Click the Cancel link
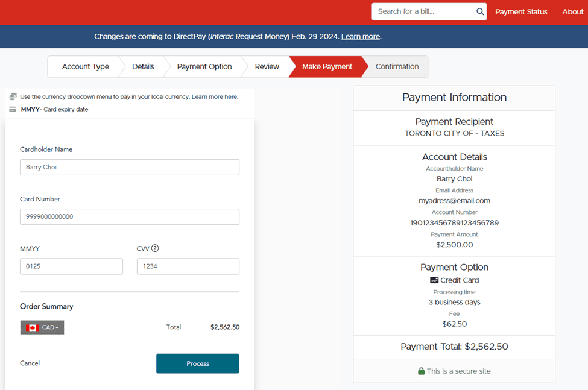The height and width of the screenshot is (390, 588). tap(30, 363)
